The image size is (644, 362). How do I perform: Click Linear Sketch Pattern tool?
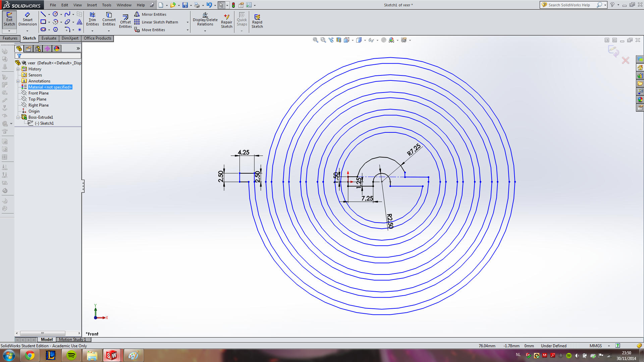tap(156, 22)
